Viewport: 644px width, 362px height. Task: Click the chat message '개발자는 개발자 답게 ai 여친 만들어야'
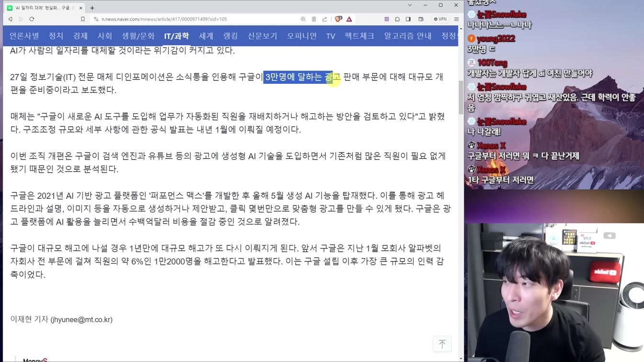coord(530,73)
